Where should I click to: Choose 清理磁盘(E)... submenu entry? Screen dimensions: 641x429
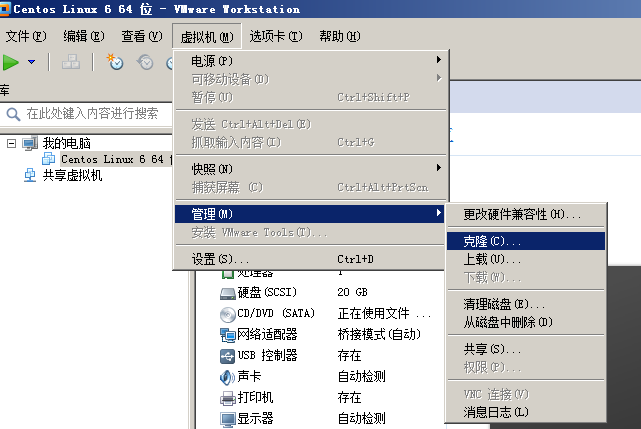526,304
